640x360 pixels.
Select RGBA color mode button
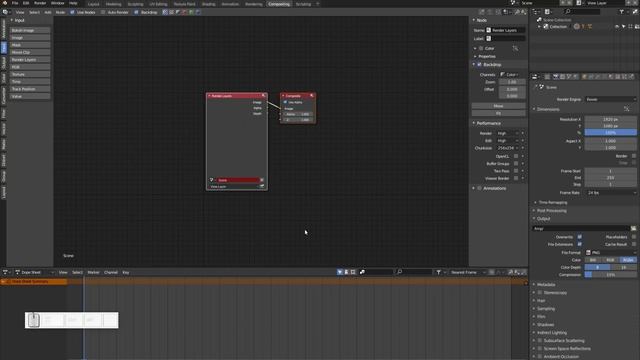pos(628,260)
